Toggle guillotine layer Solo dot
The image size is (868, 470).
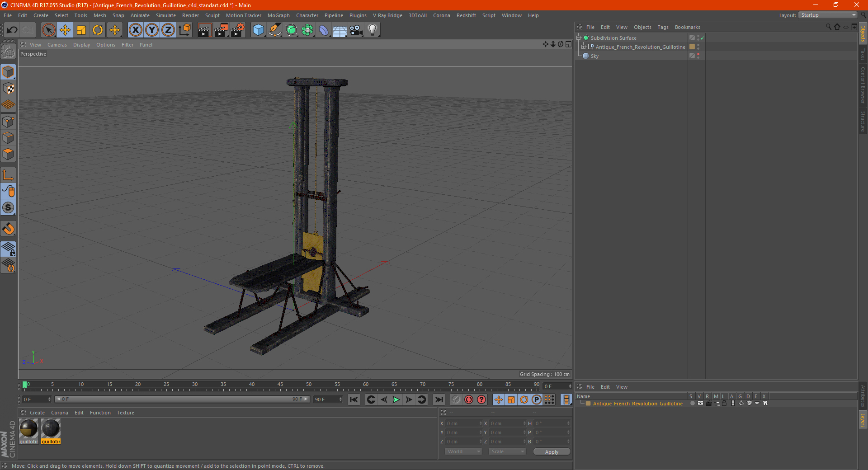(x=692, y=403)
